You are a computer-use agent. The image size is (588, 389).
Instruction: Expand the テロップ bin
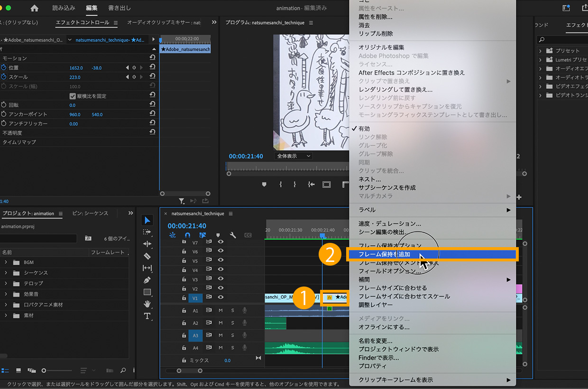click(x=6, y=283)
